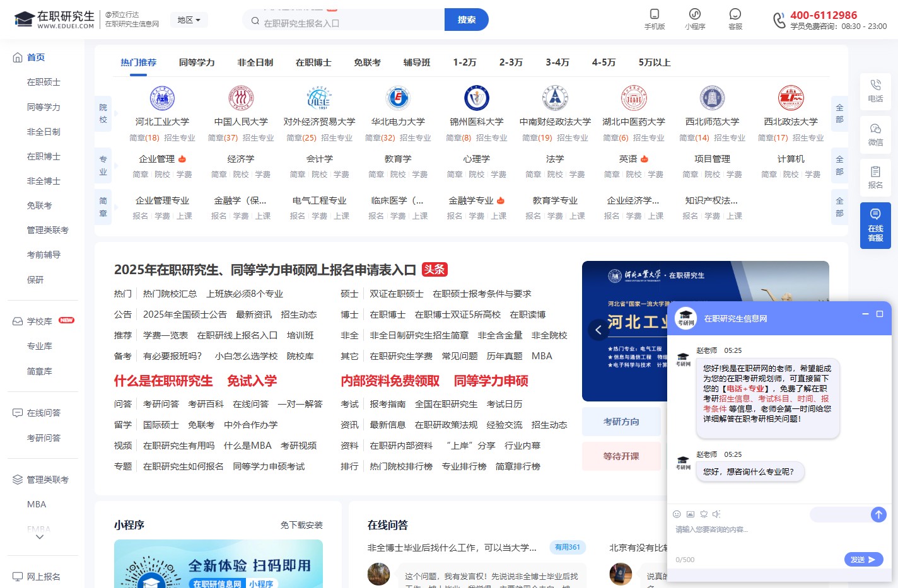Click 有用361 badge on Q&A

[568, 547]
